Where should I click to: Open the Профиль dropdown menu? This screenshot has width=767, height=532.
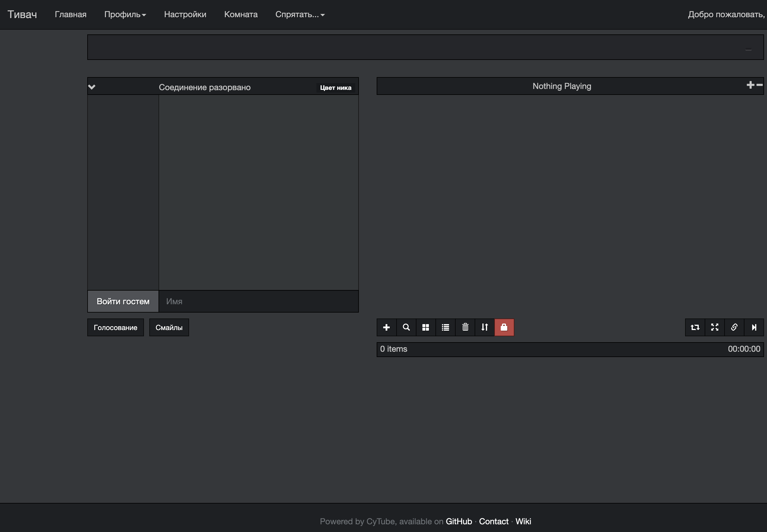pos(125,14)
